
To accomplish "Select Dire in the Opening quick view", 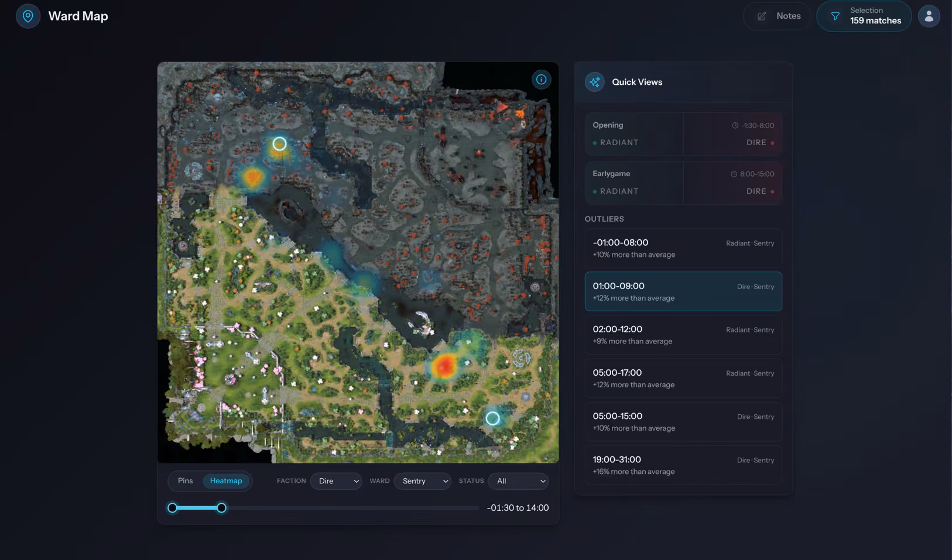I will point(760,142).
